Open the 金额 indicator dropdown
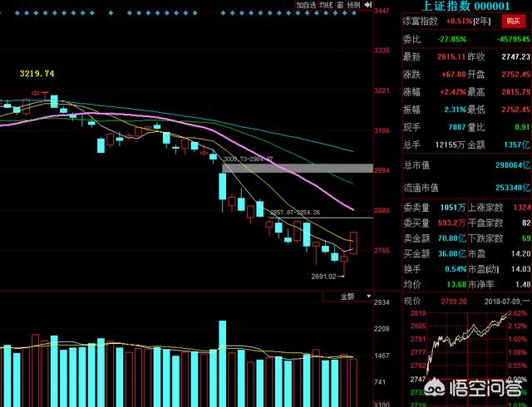Viewport: 532px width, 407px height. click(x=347, y=296)
